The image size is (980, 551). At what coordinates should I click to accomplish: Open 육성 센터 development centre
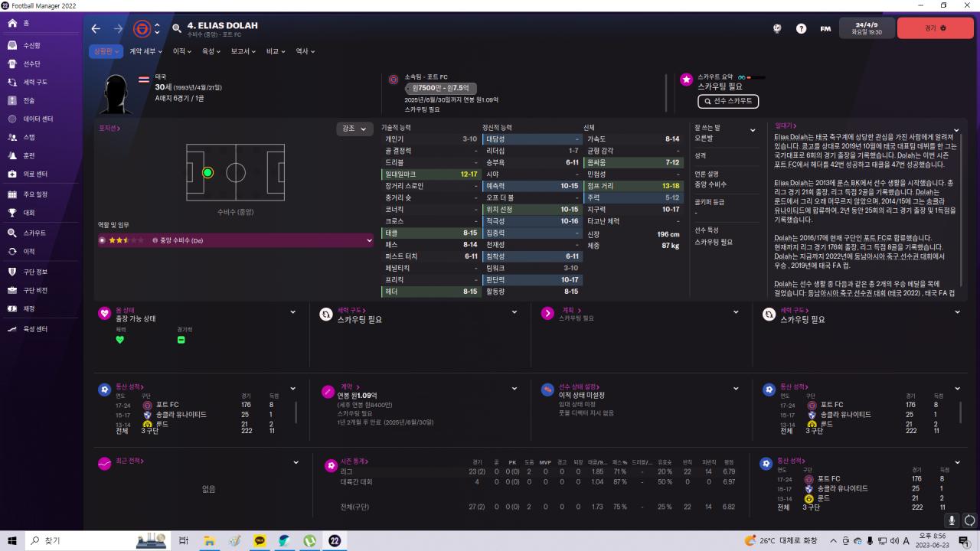(x=41, y=328)
